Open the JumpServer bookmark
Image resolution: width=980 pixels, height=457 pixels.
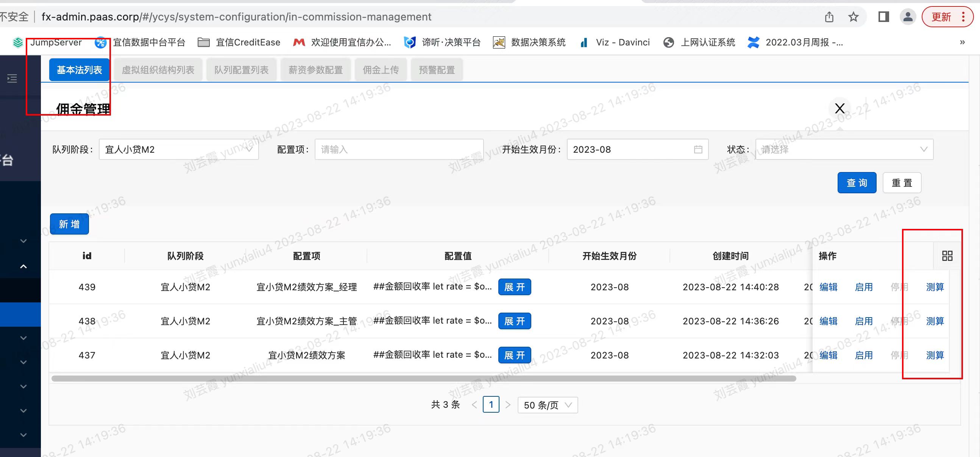click(x=48, y=42)
